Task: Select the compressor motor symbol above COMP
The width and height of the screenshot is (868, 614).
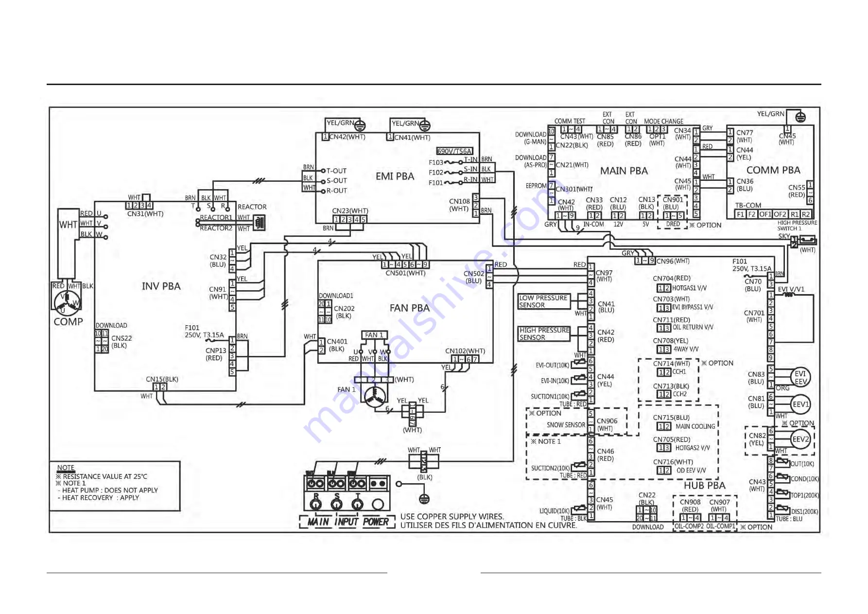Action: coord(67,304)
